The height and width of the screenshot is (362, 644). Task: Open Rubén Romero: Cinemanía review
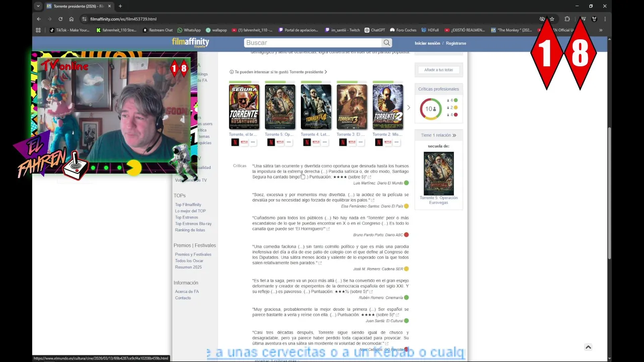381,298
